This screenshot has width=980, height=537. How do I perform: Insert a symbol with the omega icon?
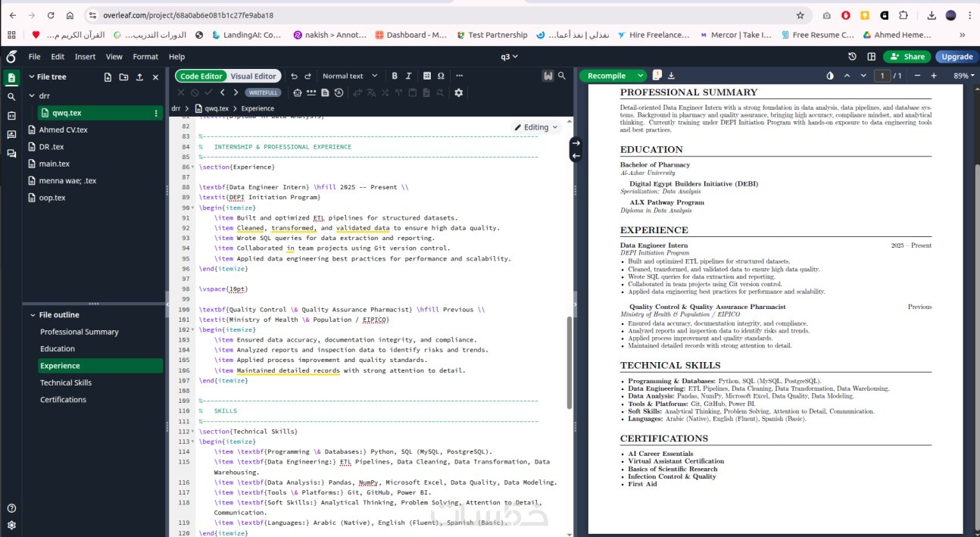click(441, 76)
